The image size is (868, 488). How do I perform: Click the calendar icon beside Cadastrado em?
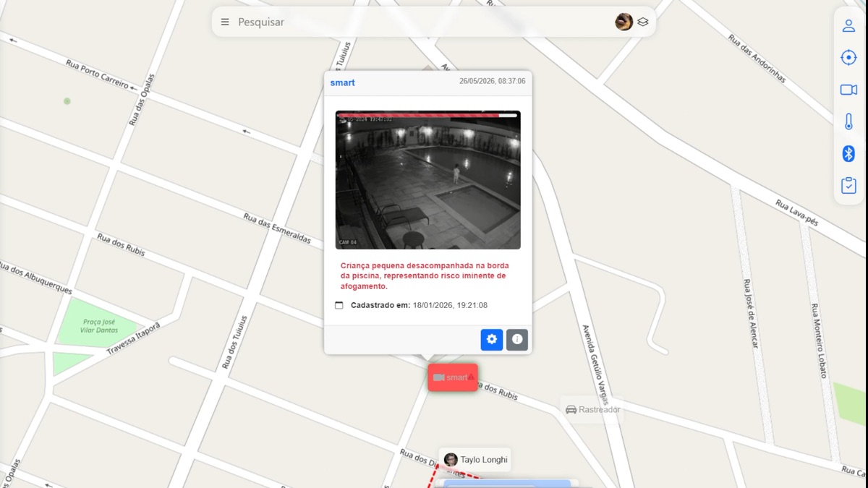(339, 305)
